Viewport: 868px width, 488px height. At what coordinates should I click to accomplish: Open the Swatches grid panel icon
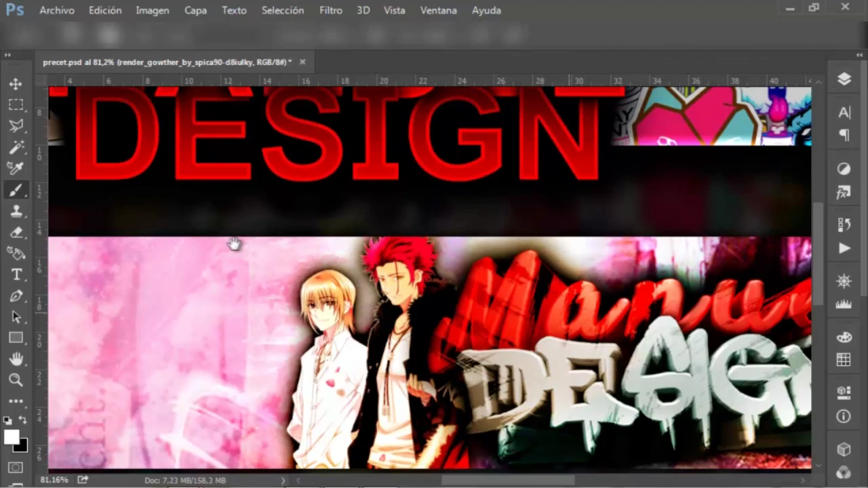(844, 360)
